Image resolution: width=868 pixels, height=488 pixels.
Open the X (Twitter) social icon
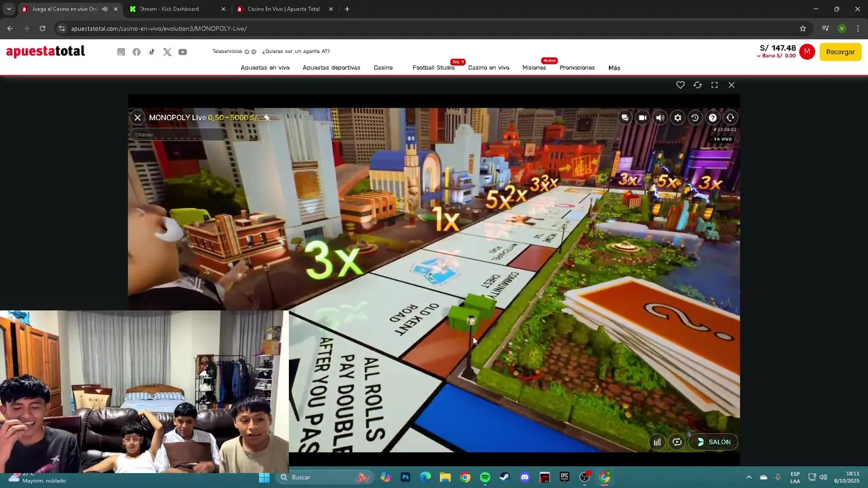(x=167, y=52)
